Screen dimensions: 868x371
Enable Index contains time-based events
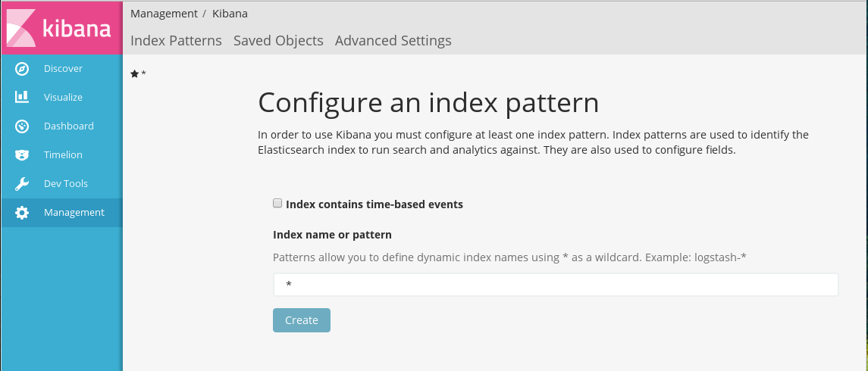(277, 204)
